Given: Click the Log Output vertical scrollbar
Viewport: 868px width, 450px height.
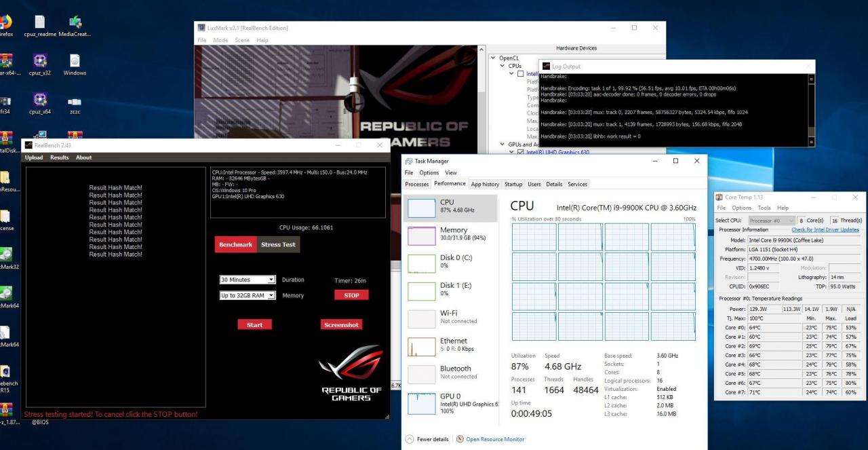Looking at the screenshot, I should tap(810, 109).
